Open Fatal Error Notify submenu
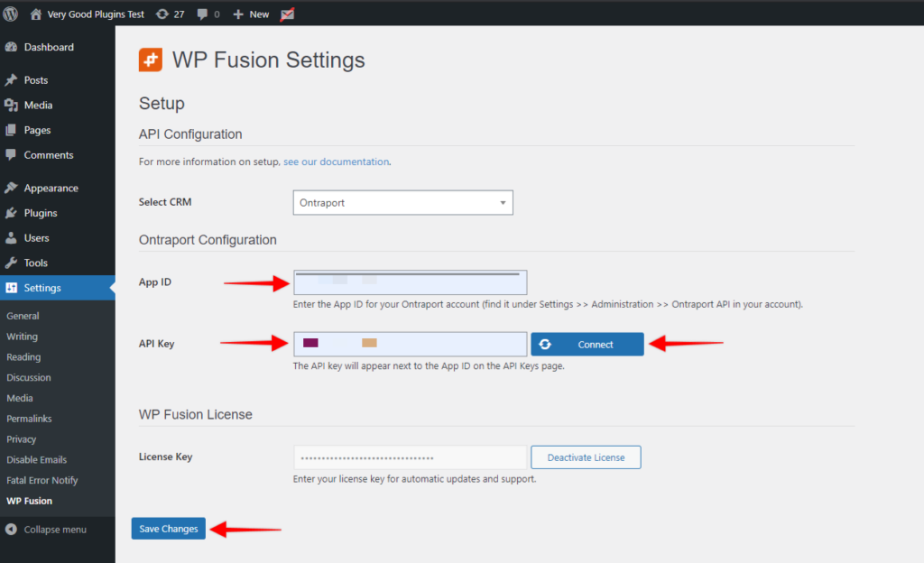Viewport: 924px width, 563px height. click(42, 481)
